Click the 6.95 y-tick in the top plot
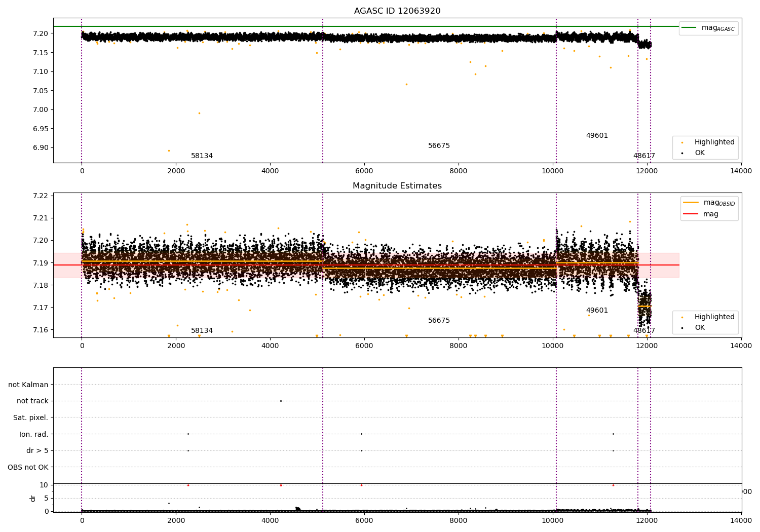 (x=41, y=129)
